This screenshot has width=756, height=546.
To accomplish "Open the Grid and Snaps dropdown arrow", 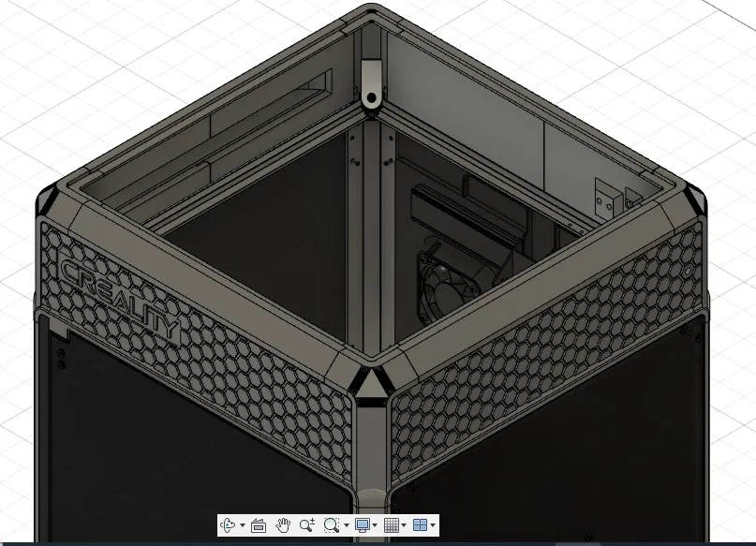I will tap(404, 525).
